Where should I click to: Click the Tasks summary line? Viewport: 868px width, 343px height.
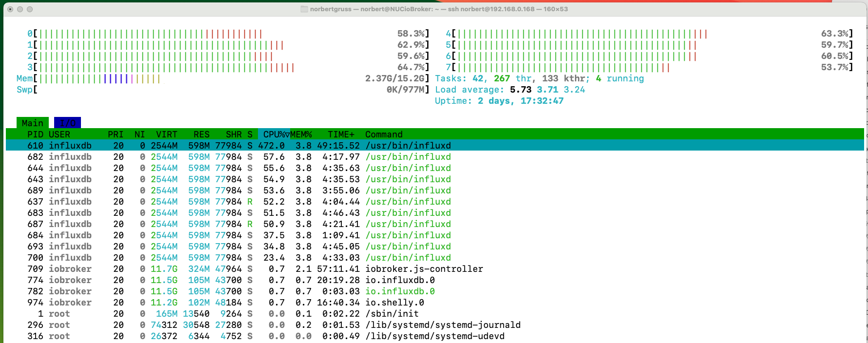pos(539,78)
